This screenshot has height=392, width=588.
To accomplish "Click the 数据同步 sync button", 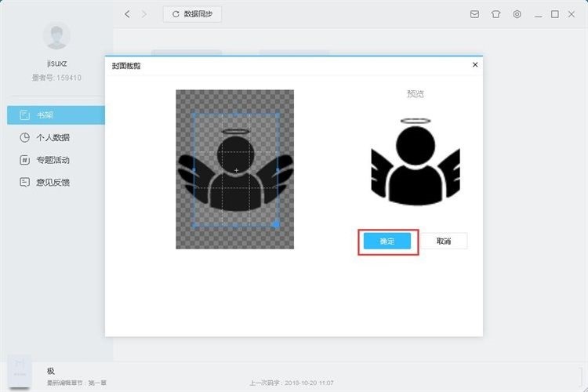I will point(193,14).
